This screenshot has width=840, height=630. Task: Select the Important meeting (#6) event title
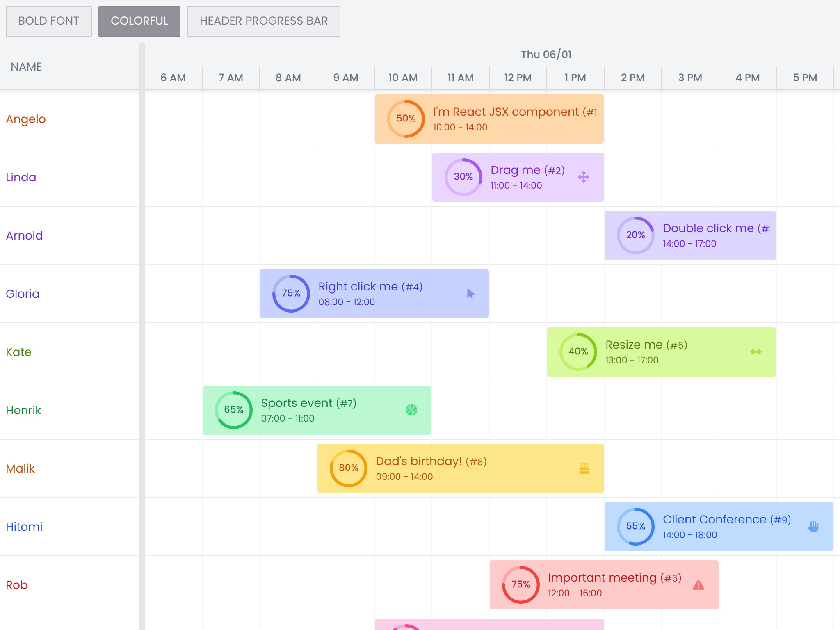tap(615, 578)
